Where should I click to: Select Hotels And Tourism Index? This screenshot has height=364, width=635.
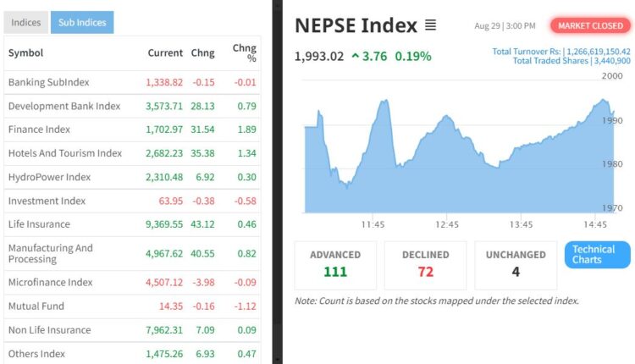point(65,153)
